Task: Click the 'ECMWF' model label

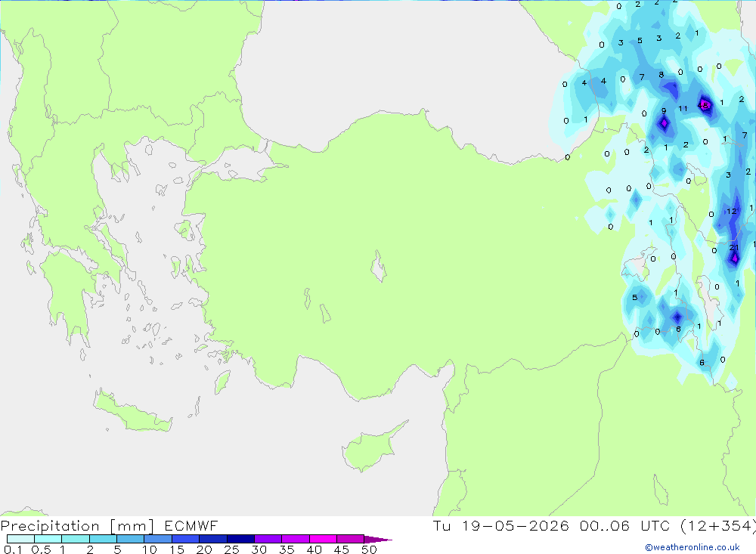Action: pos(191,525)
